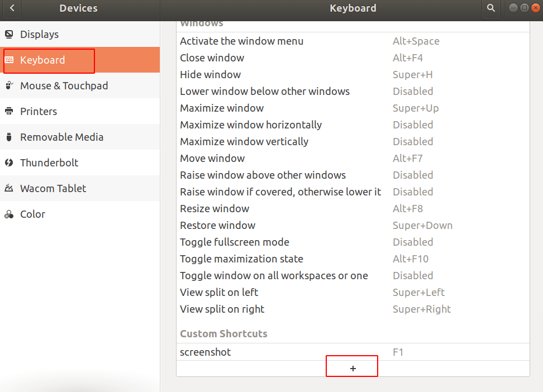This screenshot has width=543, height=392.
Task: Select 'Raise window if covered, otherwise lower it'
Action: point(353,192)
